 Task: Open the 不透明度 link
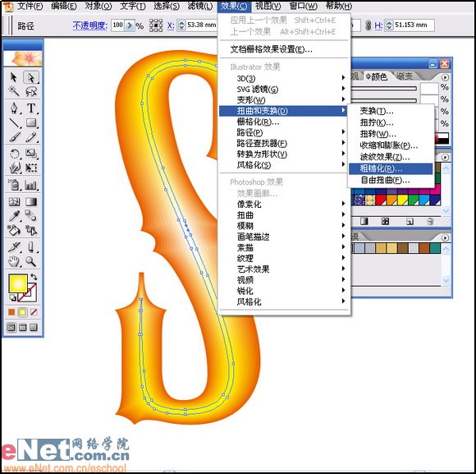coord(89,25)
